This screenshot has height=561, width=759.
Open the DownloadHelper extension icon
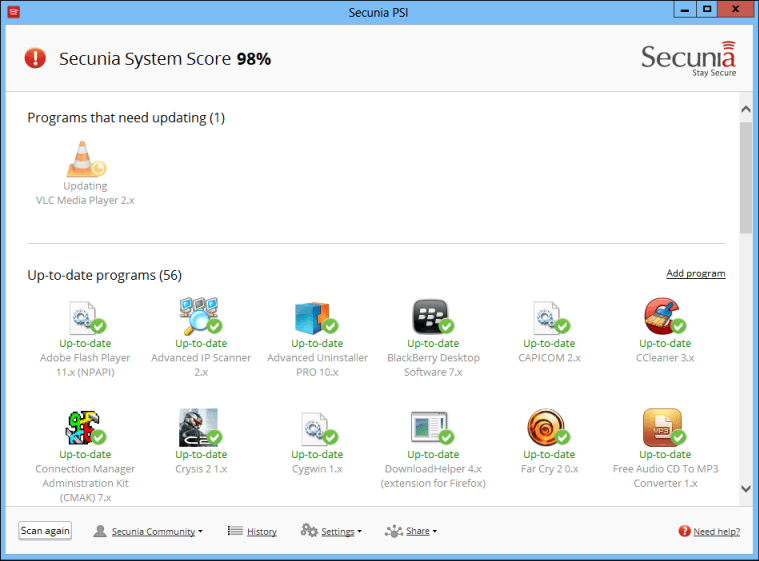point(432,427)
